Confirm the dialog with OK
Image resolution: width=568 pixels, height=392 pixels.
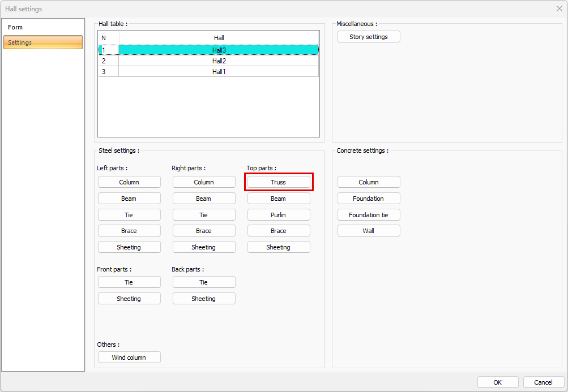click(x=497, y=382)
